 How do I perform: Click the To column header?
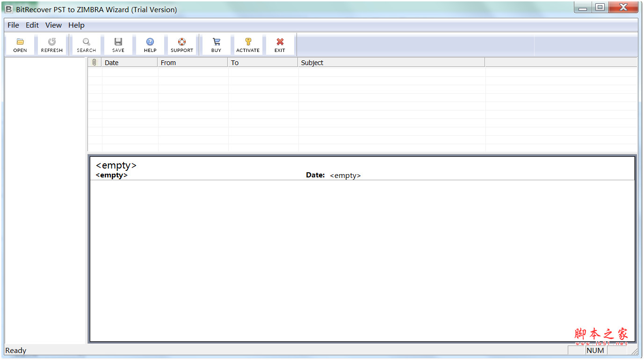(263, 63)
